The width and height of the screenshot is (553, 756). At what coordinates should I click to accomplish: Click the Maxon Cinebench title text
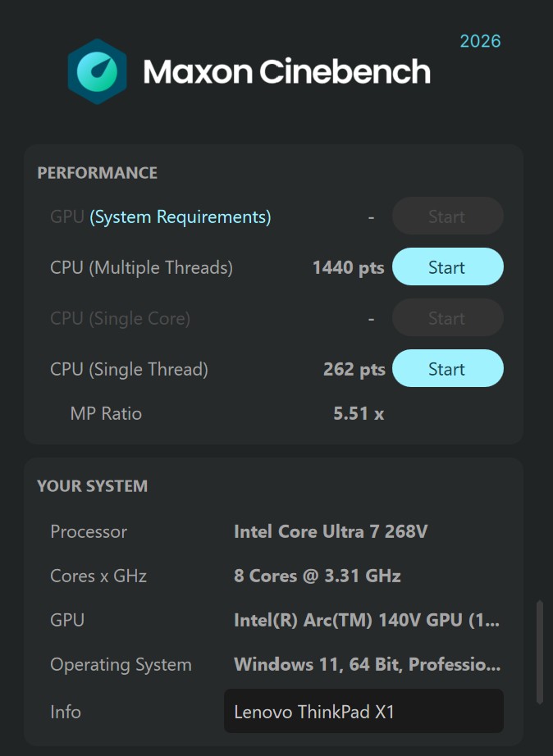[286, 72]
